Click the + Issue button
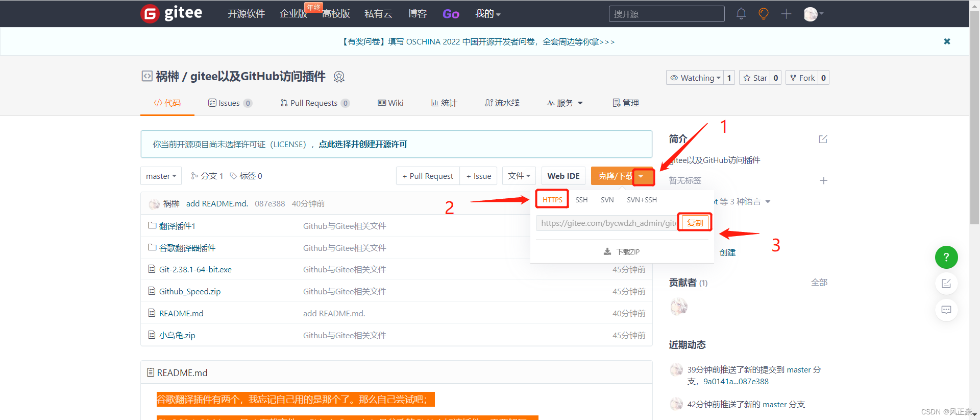Viewport: 980px width, 420px height. [479, 176]
